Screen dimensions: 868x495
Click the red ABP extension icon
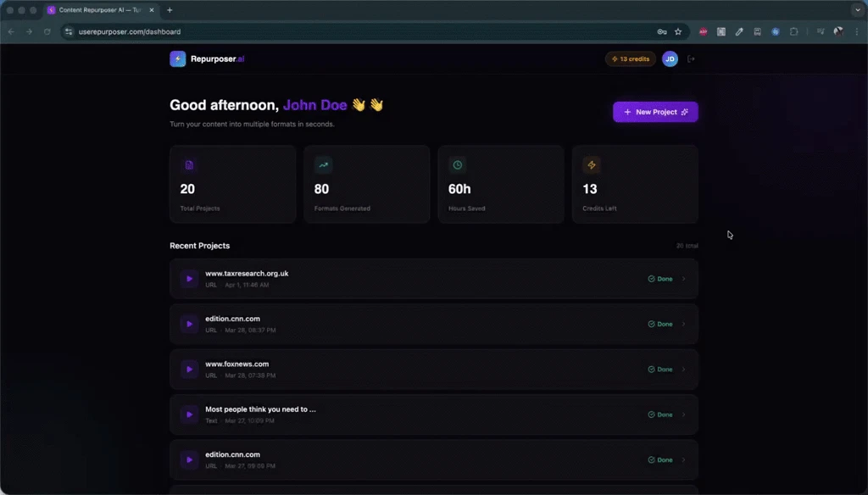[x=703, y=31]
